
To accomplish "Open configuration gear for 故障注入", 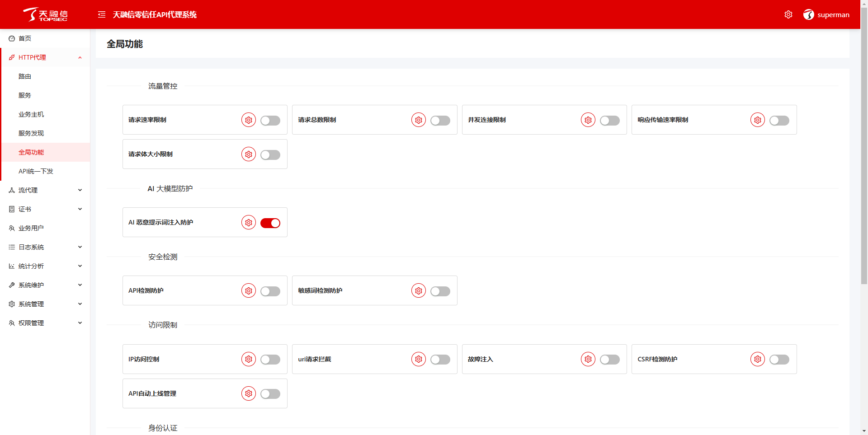I will click(588, 360).
